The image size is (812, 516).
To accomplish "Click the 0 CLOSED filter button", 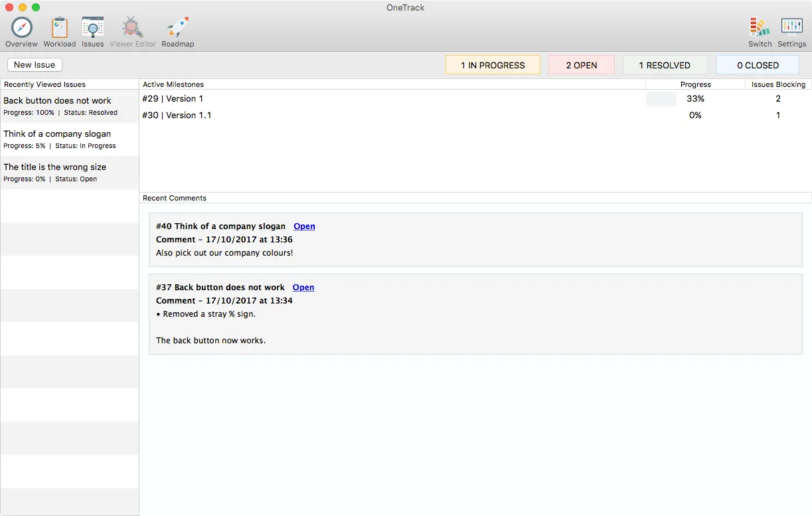I will pos(757,64).
